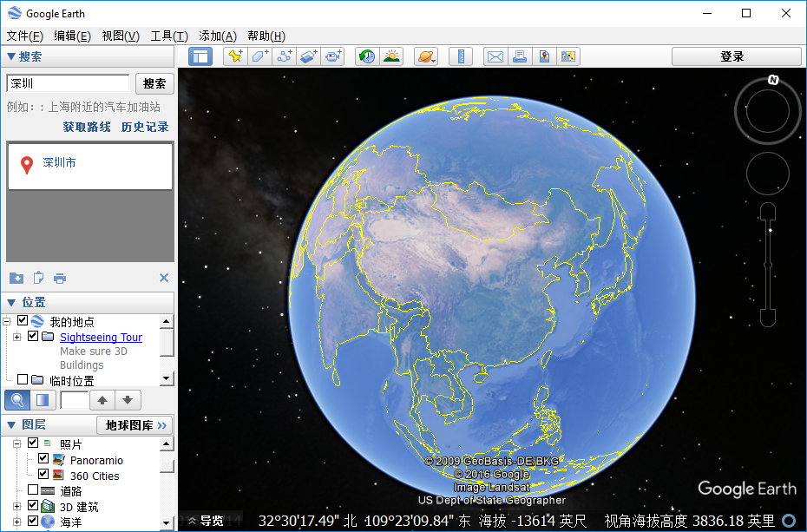This screenshot has height=532, width=807.
Task: Uncheck the 360 Cities layer checkbox
Action: 43,473
